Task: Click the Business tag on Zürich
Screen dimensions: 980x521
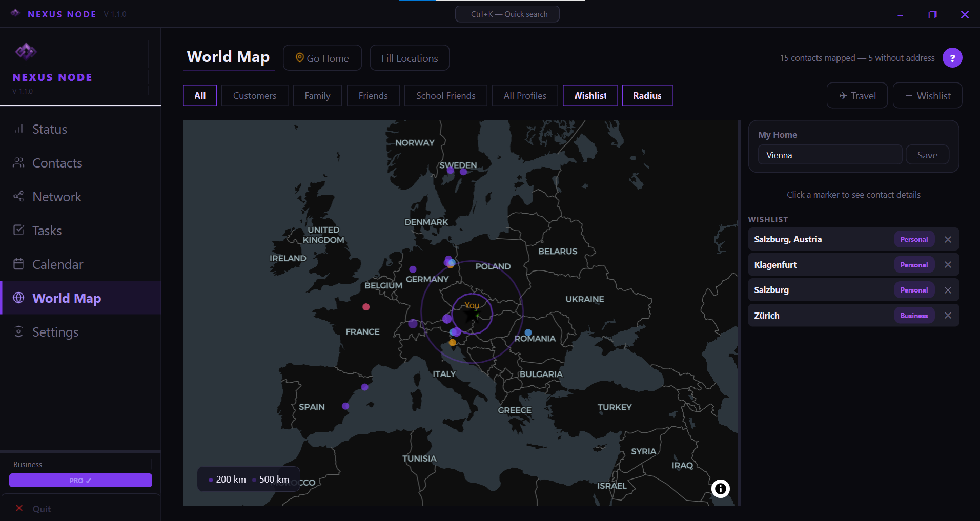Action: pyautogui.click(x=914, y=316)
